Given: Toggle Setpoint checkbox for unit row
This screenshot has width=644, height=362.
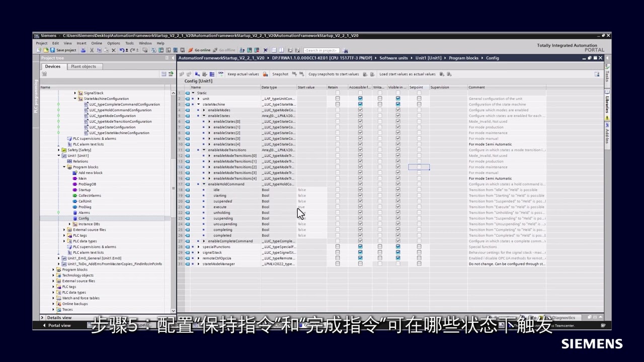Looking at the screenshot, I should [419, 99].
